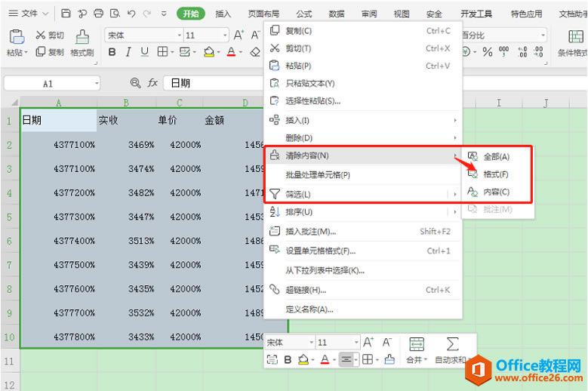This screenshot has width=588, height=391.
Task: Click the mini toolbar 合并 merge button
Action: pyautogui.click(x=417, y=350)
